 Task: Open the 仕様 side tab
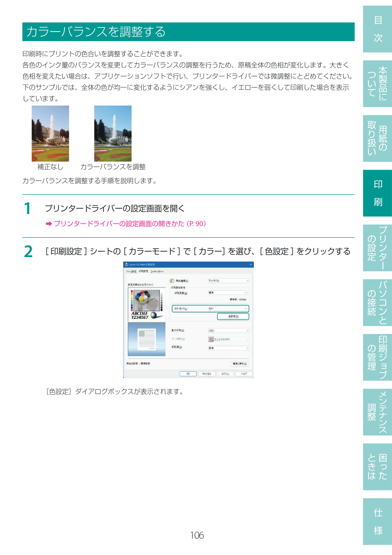point(377,521)
